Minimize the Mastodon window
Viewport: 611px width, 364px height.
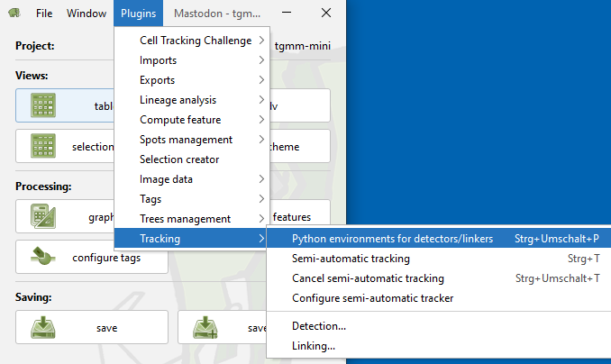287,13
